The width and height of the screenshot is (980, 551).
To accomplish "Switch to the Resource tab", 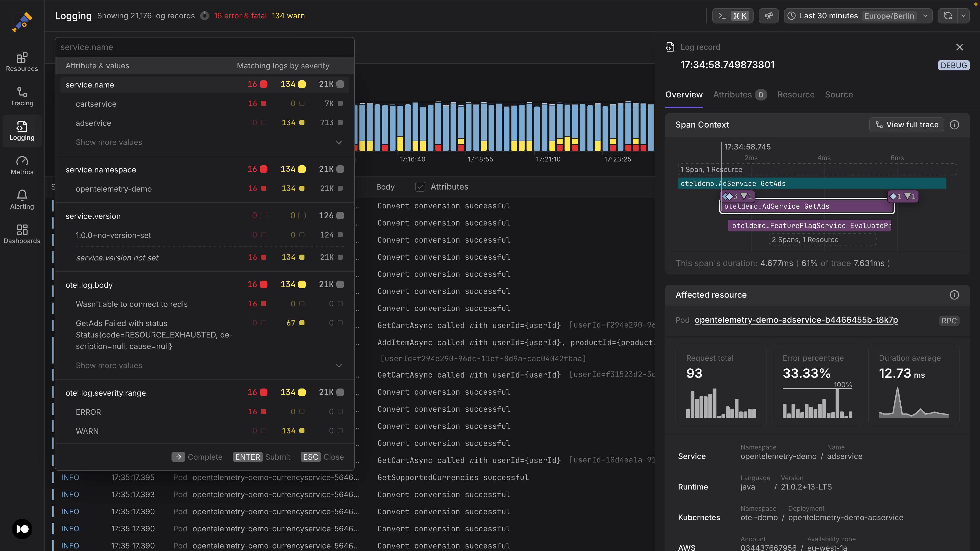I will tap(795, 95).
